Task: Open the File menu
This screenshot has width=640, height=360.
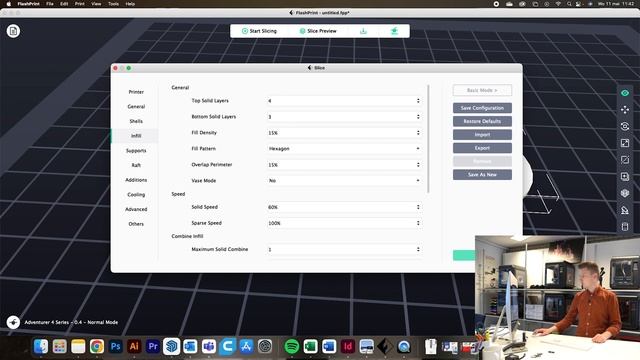Action: click(50, 4)
